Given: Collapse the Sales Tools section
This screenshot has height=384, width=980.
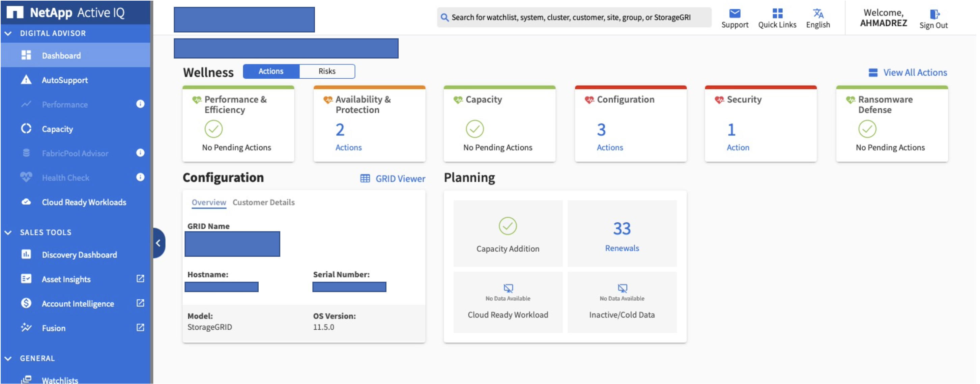Looking at the screenshot, I should point(8,232).
